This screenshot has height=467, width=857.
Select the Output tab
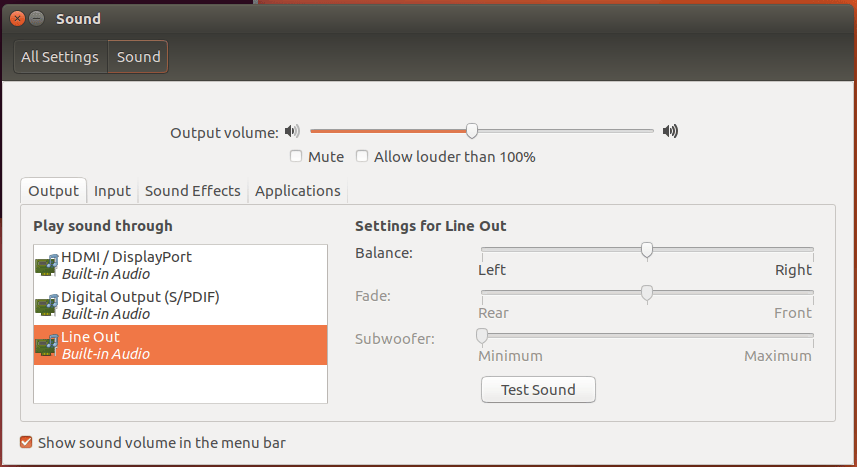54,191
